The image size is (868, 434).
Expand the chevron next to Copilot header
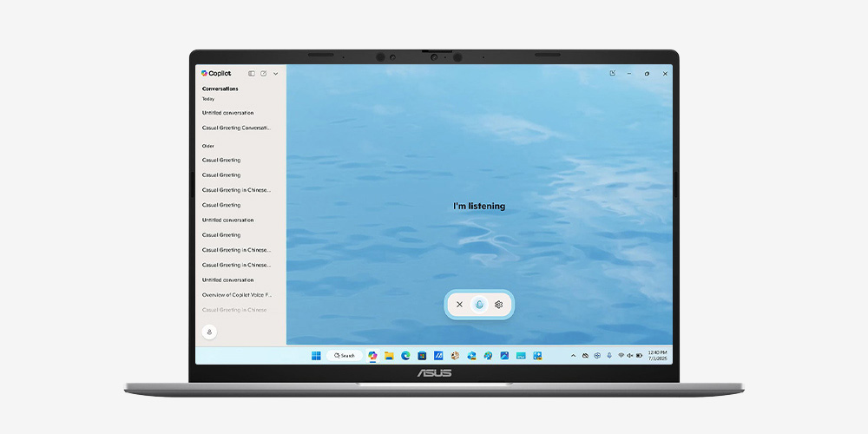276,74
